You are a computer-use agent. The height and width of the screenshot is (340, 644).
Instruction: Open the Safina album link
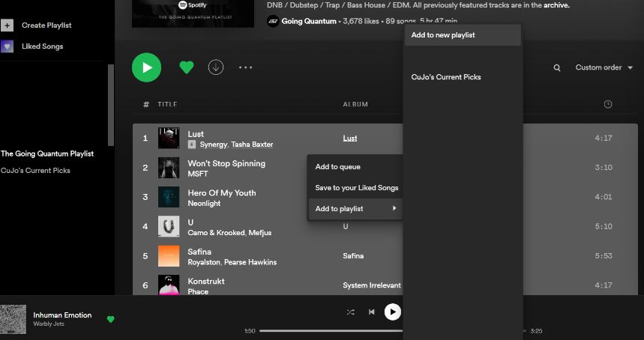pos(353,256)
